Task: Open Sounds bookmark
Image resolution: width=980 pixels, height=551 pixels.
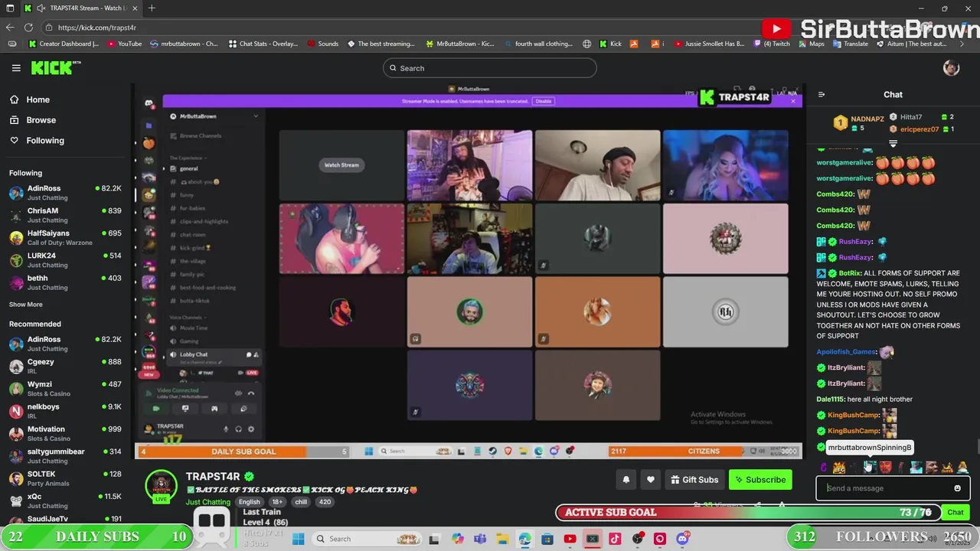Action: [x=322, y=44]
